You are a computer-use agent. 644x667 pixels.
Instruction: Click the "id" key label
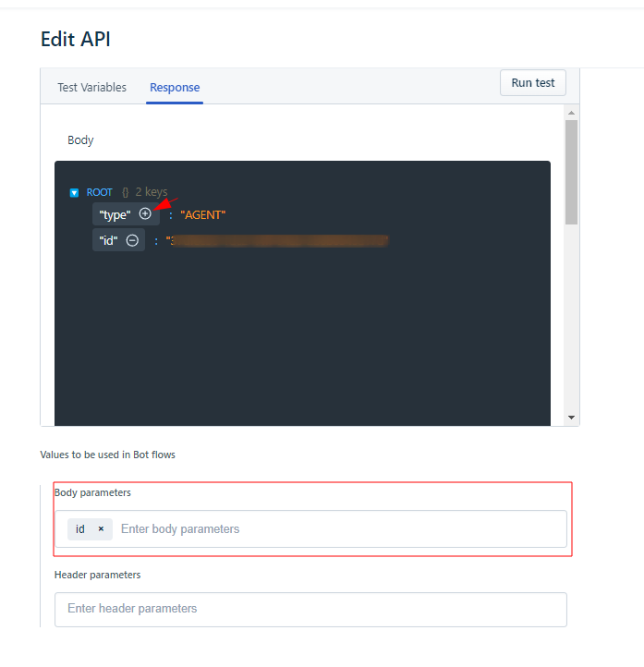(x=108, y=240)
